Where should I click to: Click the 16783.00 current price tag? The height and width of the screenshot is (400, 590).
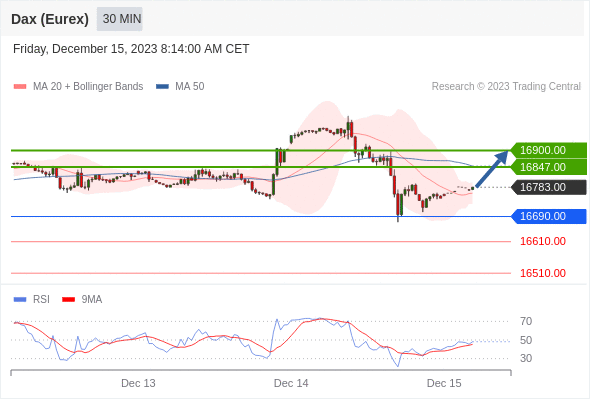[x=549, y=187]
